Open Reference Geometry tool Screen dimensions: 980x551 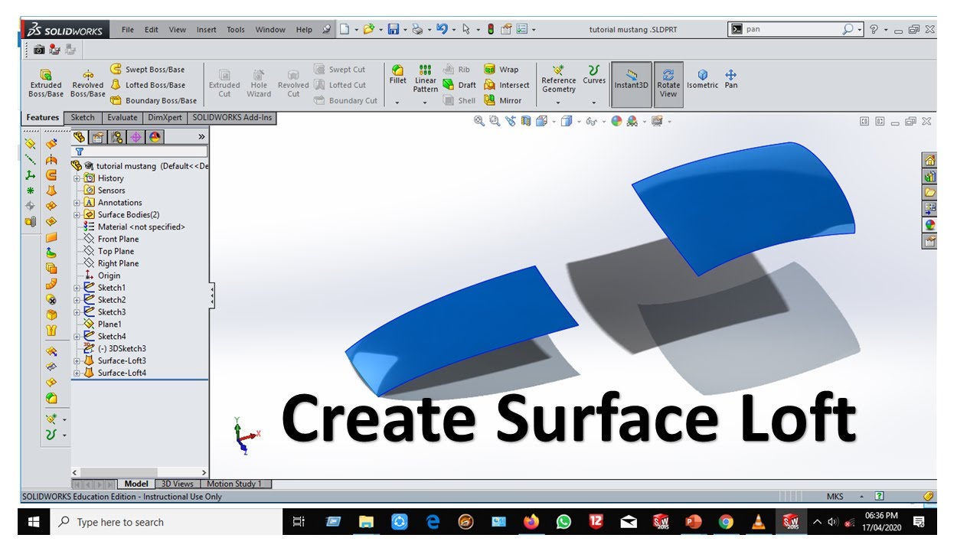coord(558,80)
